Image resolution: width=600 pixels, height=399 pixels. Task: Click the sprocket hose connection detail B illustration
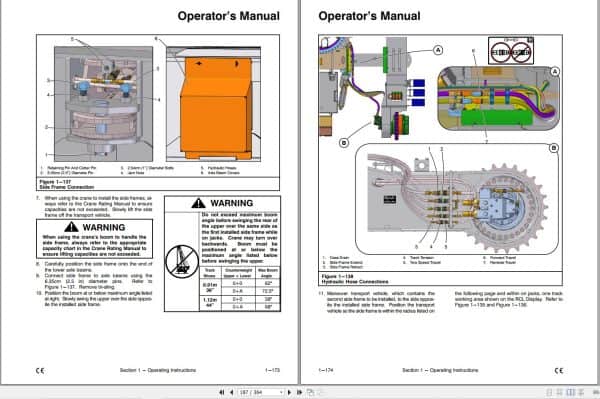pos(457,199)
